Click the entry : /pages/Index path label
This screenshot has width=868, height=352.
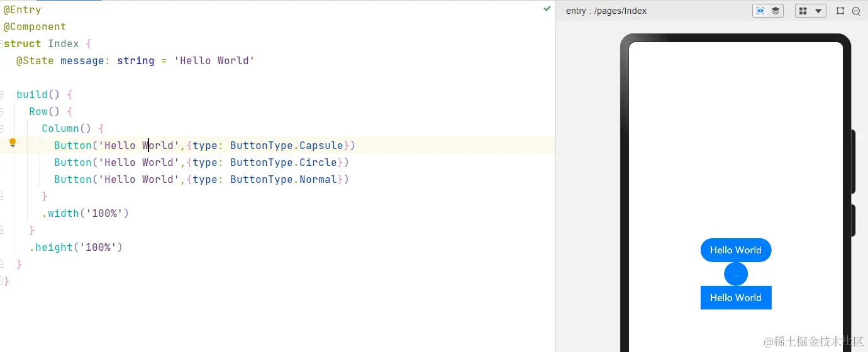[x=606, y=11]
